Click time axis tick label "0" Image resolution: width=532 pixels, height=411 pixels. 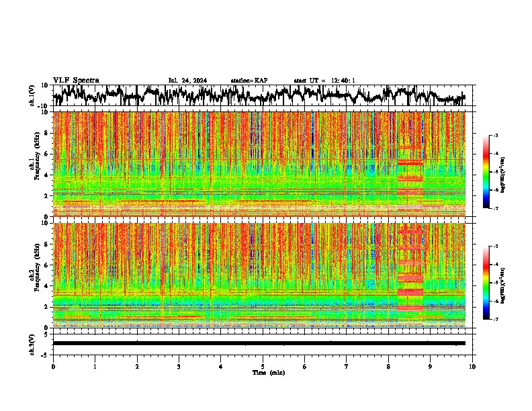click(53, 367)
